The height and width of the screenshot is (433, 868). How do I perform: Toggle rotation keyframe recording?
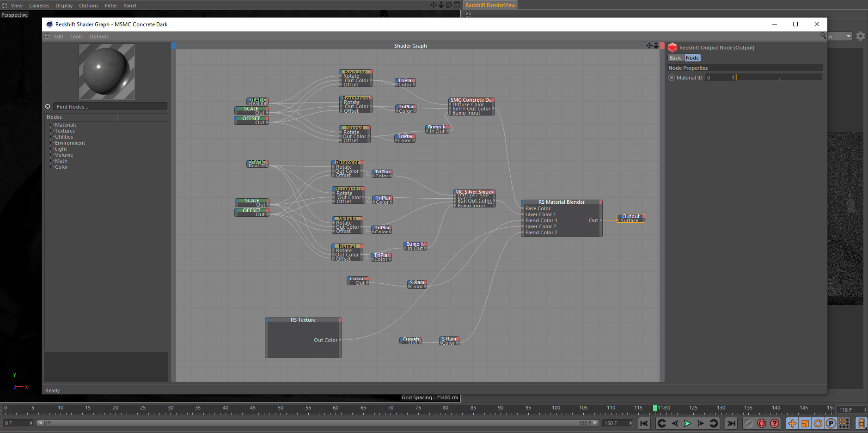pos(818,423)
